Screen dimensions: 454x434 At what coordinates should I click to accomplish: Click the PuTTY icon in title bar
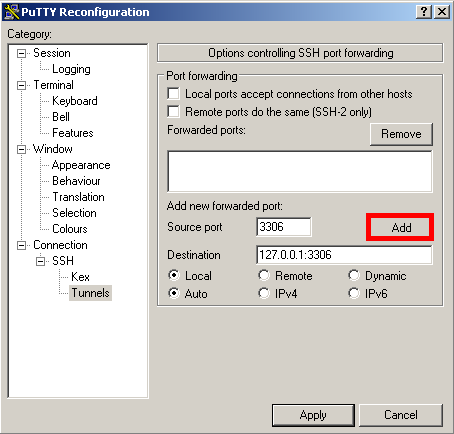[12, 12]
